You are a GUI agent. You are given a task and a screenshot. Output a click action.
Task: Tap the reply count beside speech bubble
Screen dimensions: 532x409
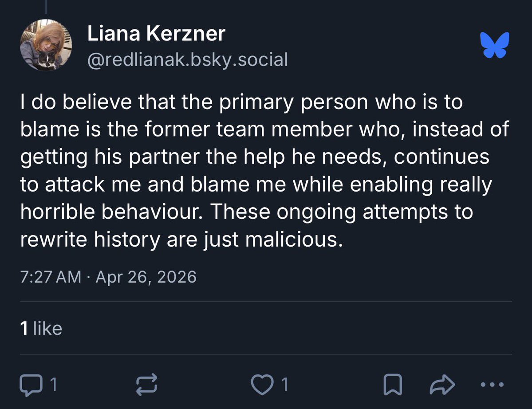click(x=54, y=385)
